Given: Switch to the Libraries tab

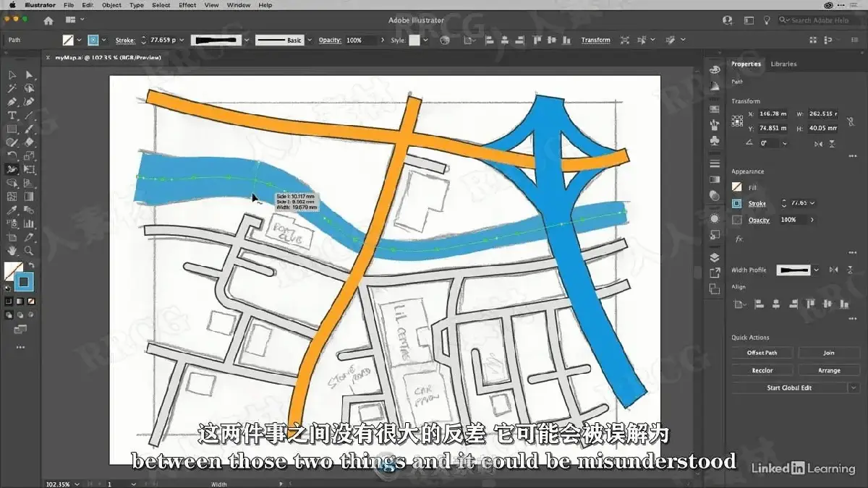Looking at the screenshot, I should (783, 64).
